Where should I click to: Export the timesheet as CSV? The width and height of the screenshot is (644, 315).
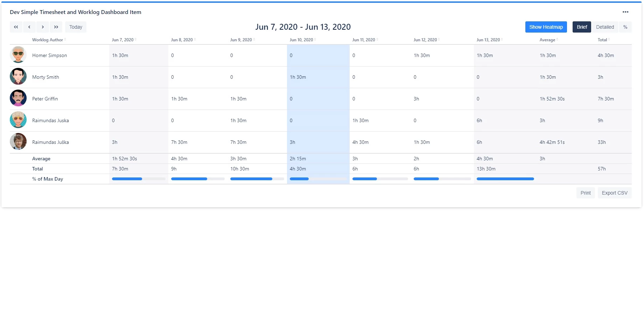(x=614, y=193)
